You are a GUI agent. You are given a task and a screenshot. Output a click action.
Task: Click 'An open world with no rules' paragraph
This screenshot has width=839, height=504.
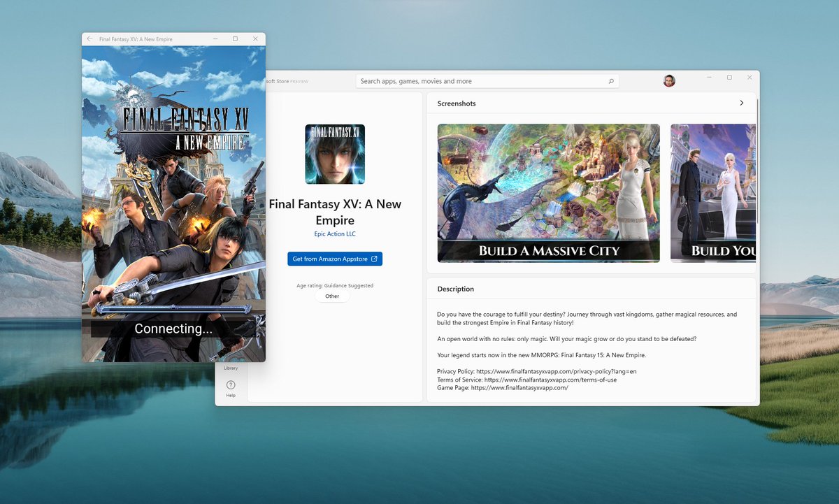tap(566, 338)
